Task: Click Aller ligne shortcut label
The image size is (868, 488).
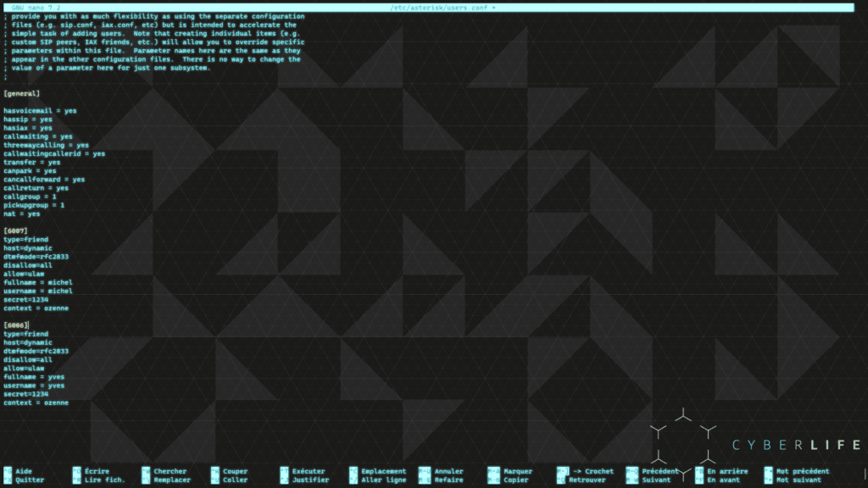Action: (383, 480)
